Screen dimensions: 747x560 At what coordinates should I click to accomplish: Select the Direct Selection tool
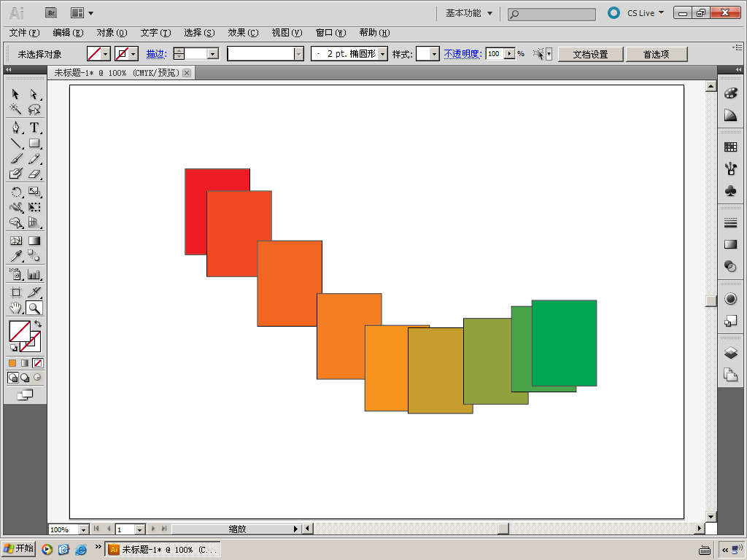pyautogui.click(x=34, y=94)
